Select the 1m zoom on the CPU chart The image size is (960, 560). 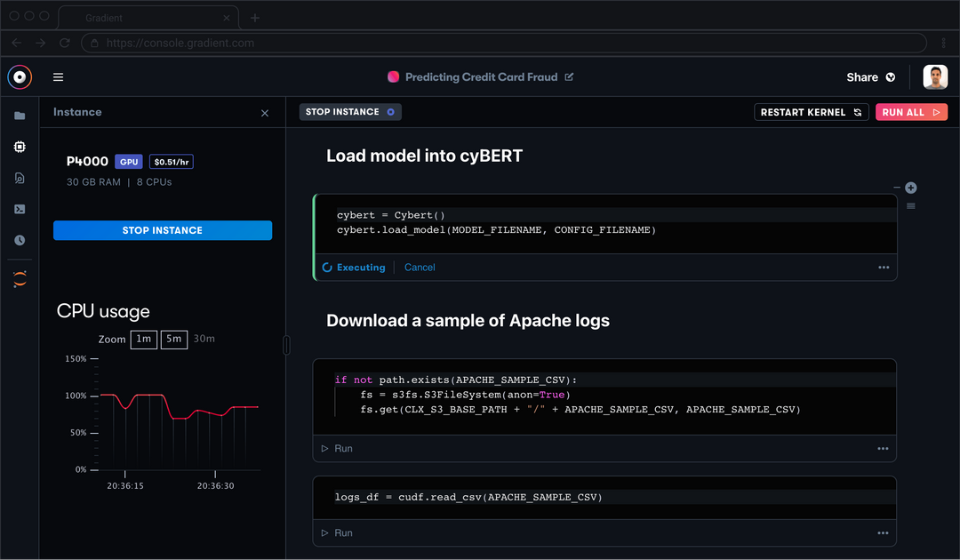pos(143,339)
